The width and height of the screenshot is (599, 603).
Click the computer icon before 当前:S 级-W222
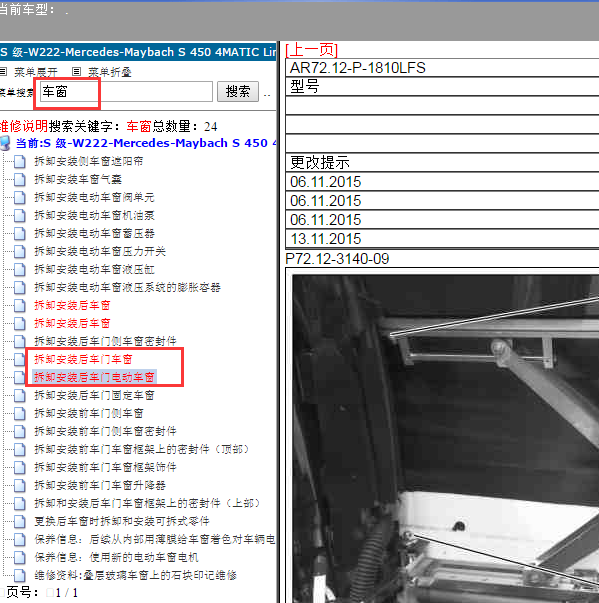pos(5,143)
